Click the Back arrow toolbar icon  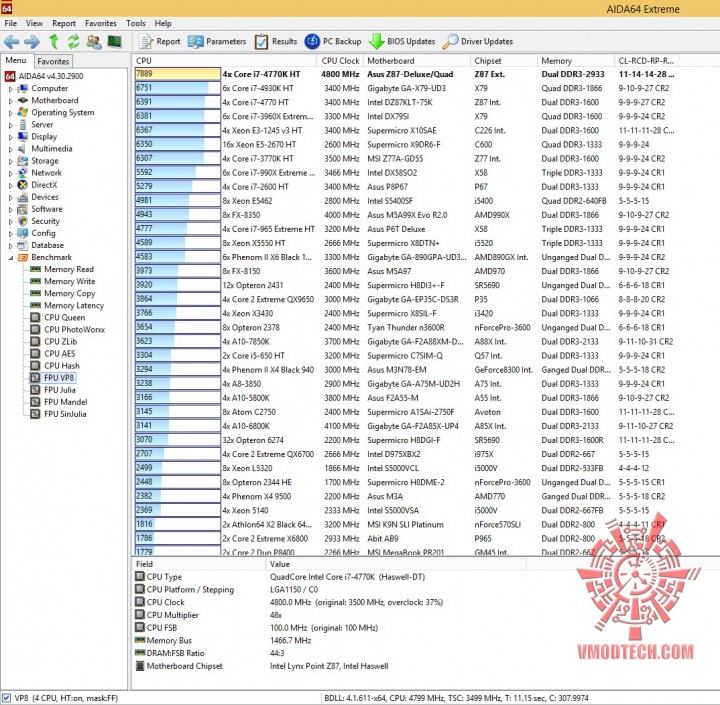point(11,42)
